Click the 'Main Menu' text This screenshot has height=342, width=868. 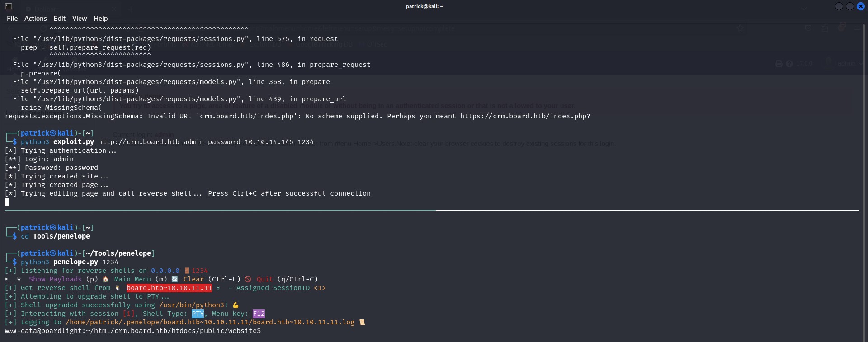pos(132,279)
